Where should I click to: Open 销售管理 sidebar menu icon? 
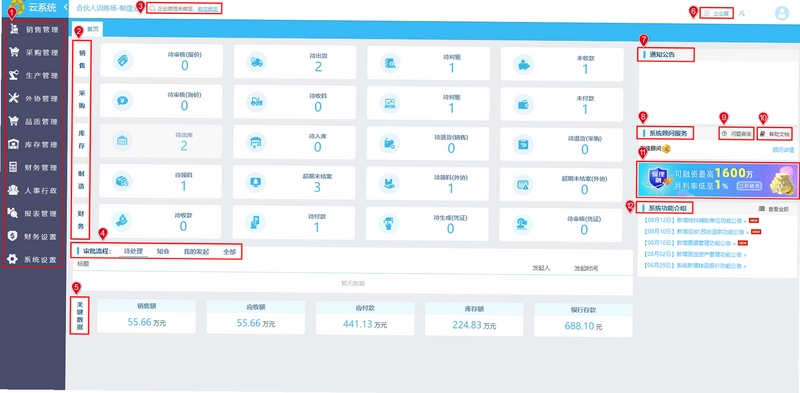tap(14, 29)
